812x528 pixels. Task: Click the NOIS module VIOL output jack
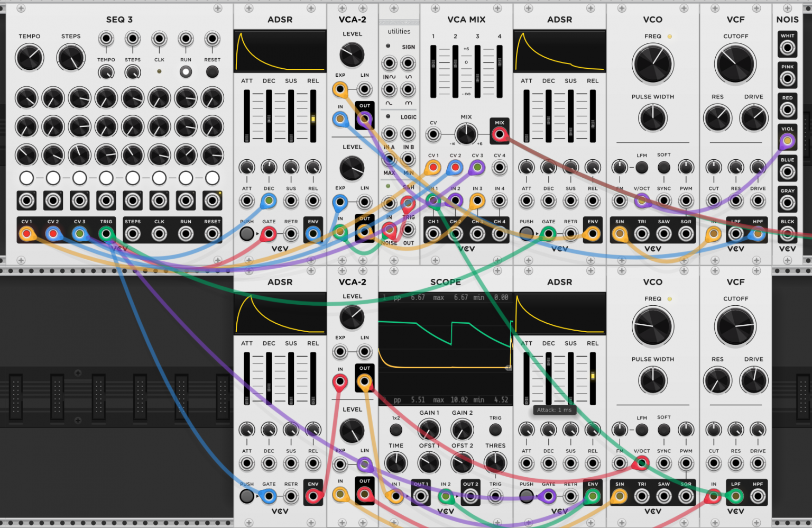coord(787,141)
